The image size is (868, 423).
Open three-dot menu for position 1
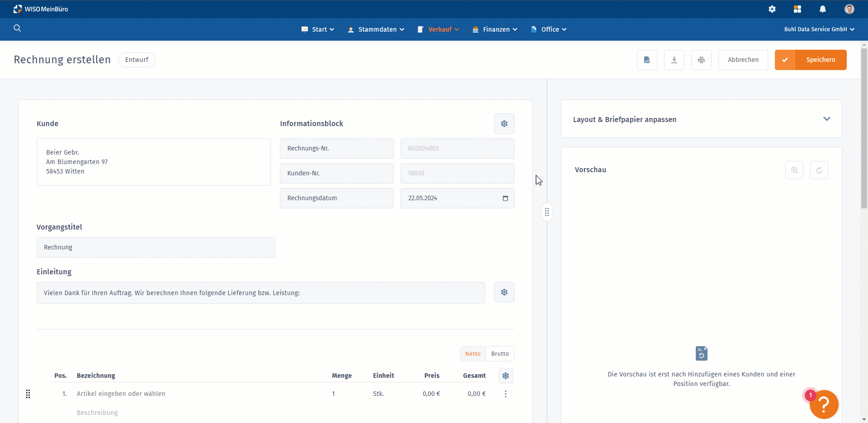(505, 394)
